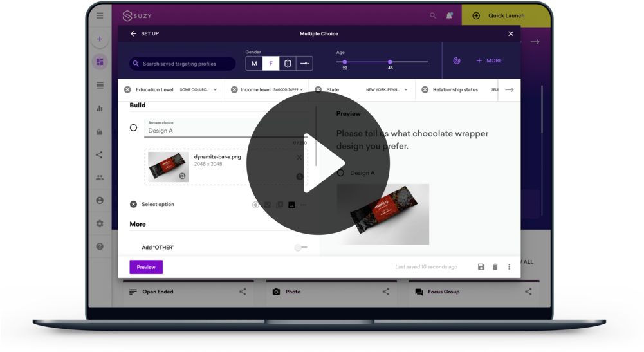
Task: Open the bar chart analytics sidebar icon
Action: coord(100,108)
